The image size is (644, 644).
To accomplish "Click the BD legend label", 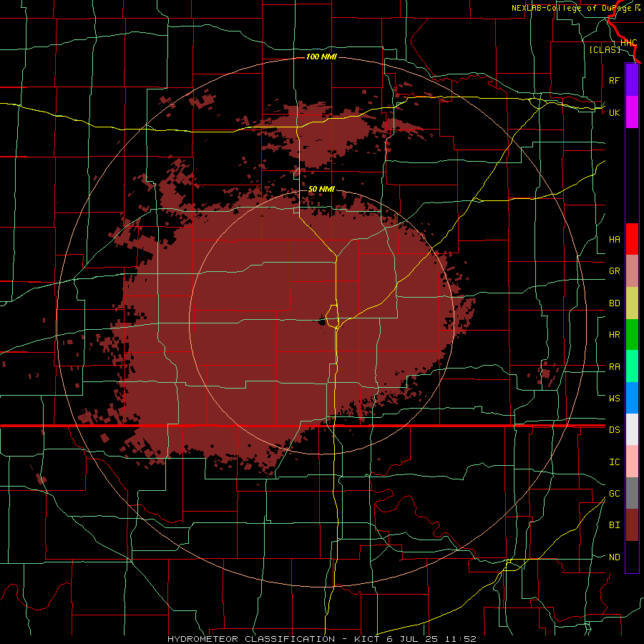I will click(614, 303).
